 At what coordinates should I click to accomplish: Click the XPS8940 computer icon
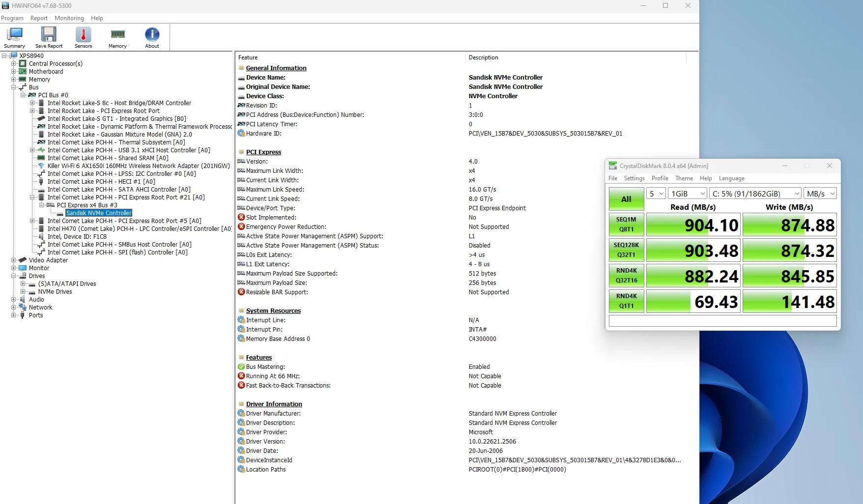pyautogui.click(x=13, y=56)
